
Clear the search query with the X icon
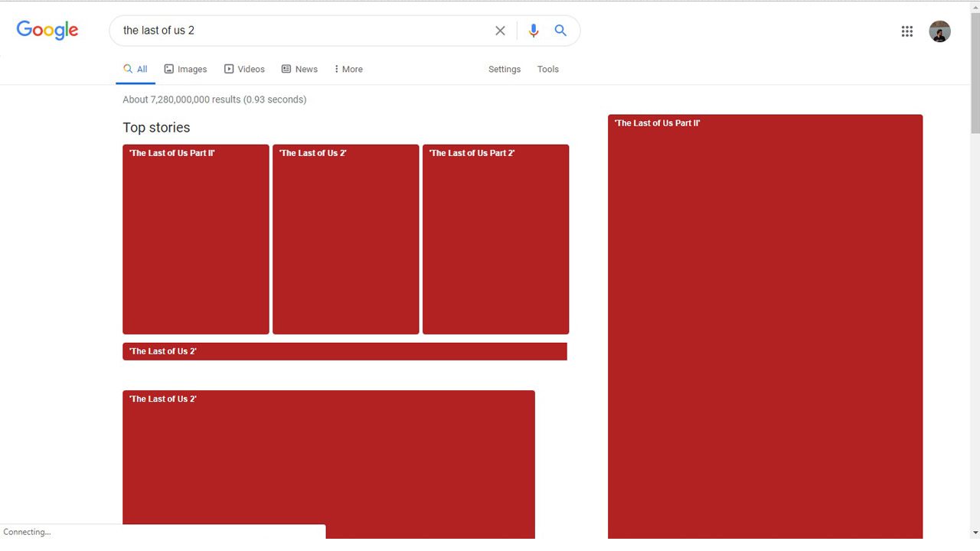(500, 31)
